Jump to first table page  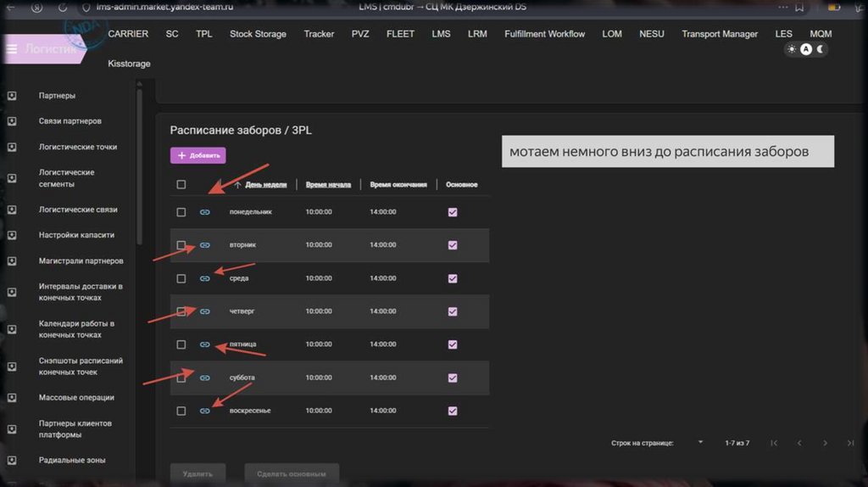tap(774, 443)
